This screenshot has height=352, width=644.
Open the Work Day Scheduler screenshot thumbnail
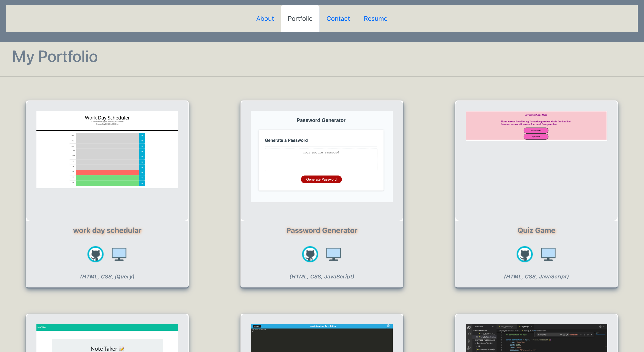[x=107, y=149]
